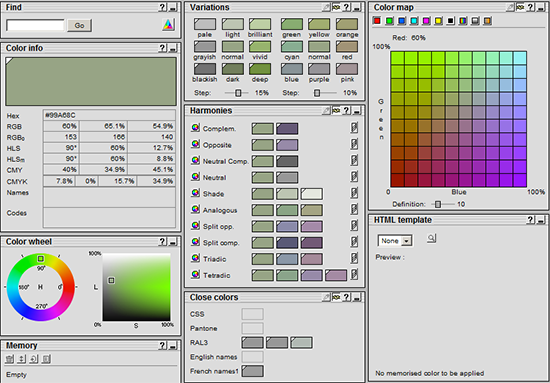Click the import arrow icon in Memory panel
The width and height of the screenshot is (550, 383).
[x=34, y=359]
